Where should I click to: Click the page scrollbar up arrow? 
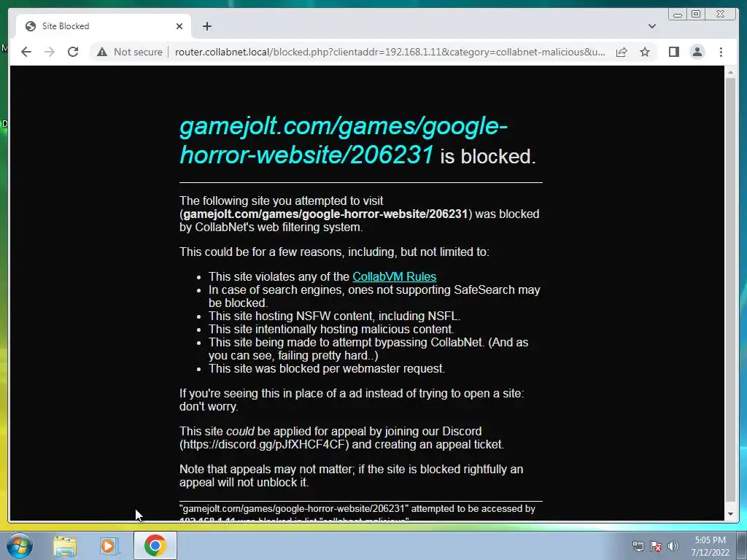730,72
